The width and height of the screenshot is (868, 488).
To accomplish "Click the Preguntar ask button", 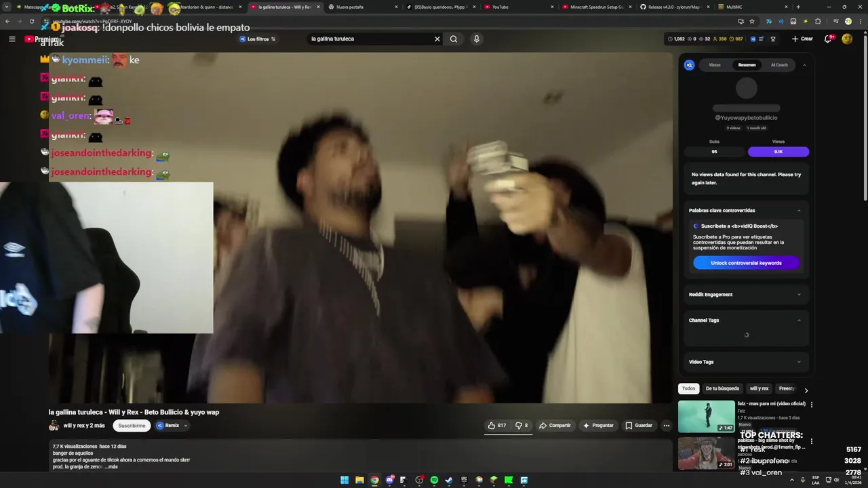I will [597, 426].
